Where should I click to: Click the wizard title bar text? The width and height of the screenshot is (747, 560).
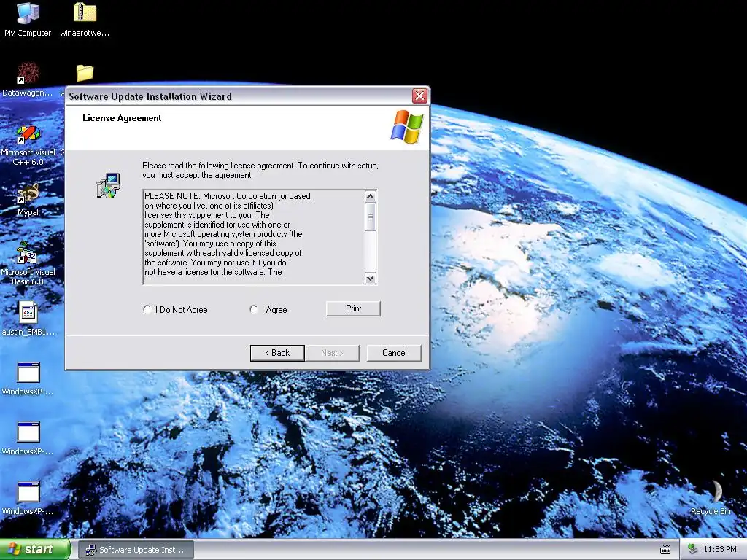coord(150,97)
